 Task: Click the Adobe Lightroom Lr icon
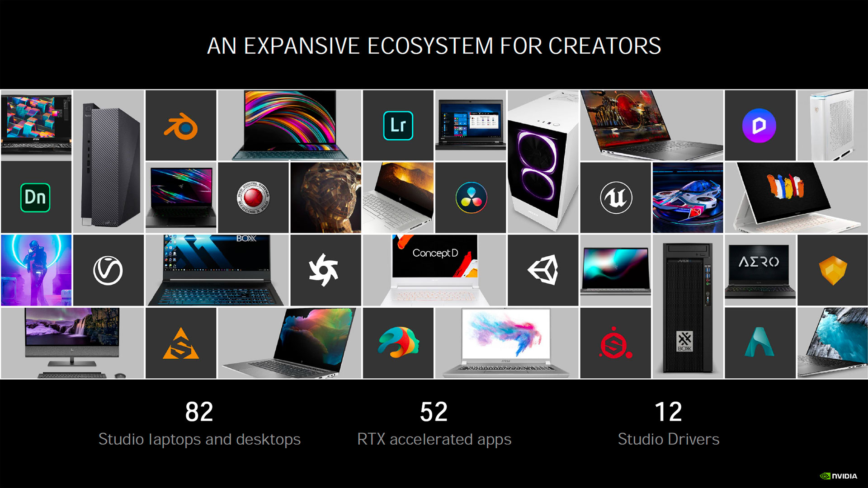(398, 125)
